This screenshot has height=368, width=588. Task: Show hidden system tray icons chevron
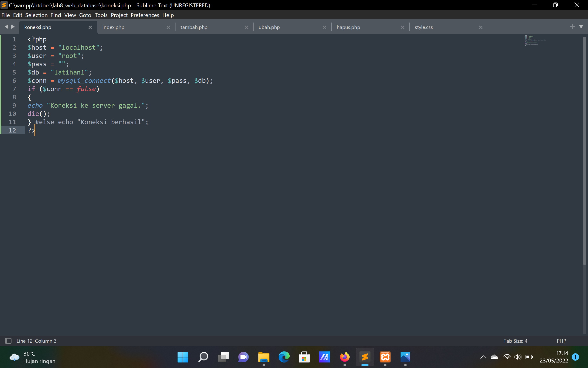pos(483,357)
